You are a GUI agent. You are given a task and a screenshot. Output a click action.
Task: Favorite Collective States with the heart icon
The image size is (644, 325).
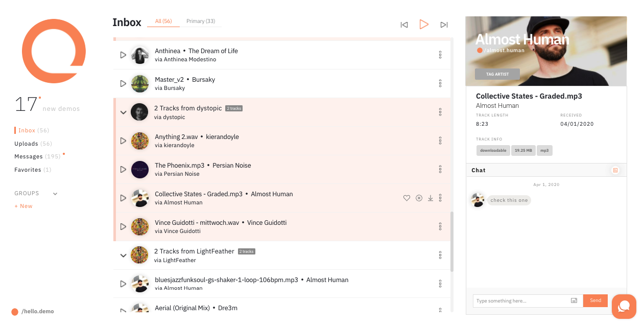pos(407,198)
